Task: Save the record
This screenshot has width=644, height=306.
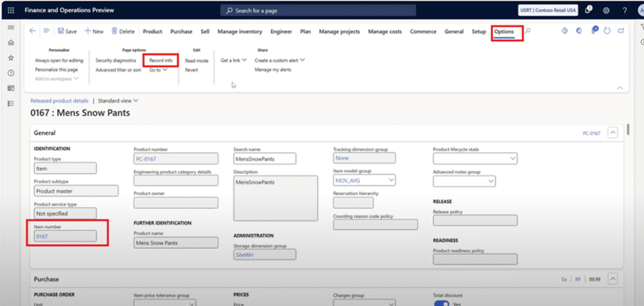Action: 67,31
